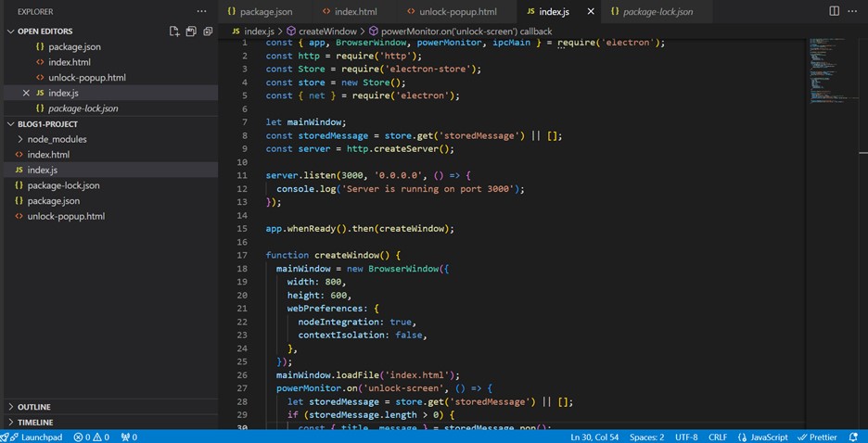This screenshot has height=443, width=868.
Task: Close index.js in the Open Editors list
Action: pos(25,93)
